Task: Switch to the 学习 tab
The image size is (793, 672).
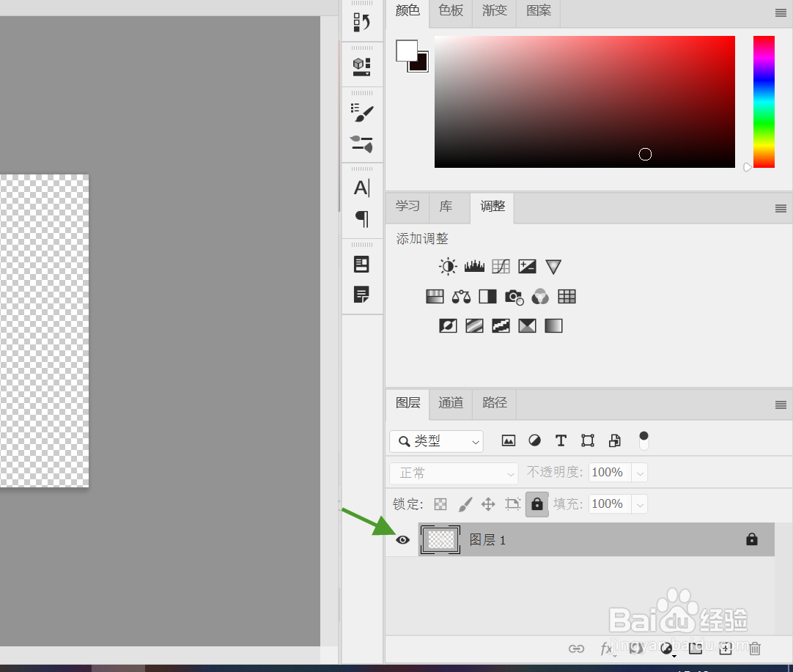Action: coord(407,207)
